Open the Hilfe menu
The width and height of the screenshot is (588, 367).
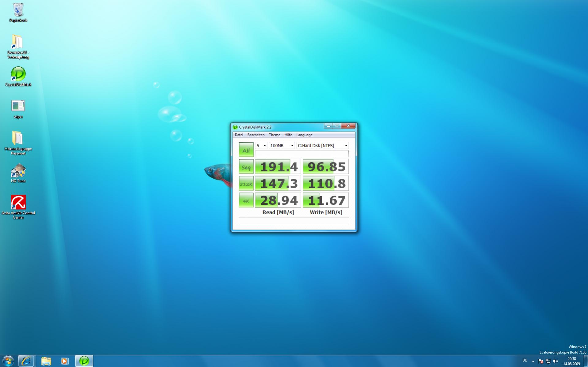(x=288, y=135)
